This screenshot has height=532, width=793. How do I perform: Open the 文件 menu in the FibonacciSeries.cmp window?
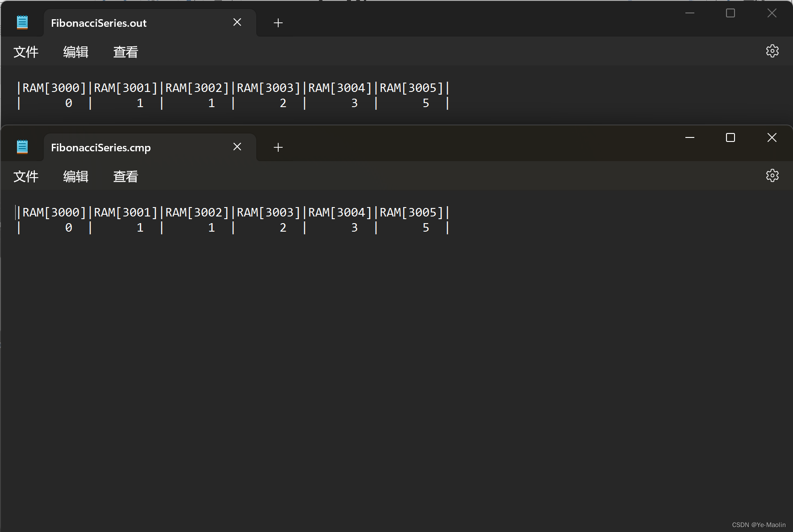click(x=25, y=177)
